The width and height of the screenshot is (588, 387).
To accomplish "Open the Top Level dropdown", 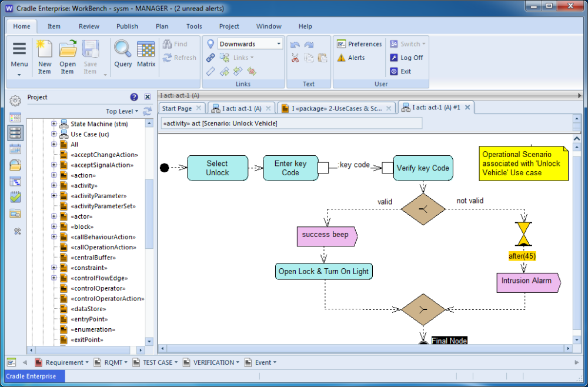I will (122, 111).
